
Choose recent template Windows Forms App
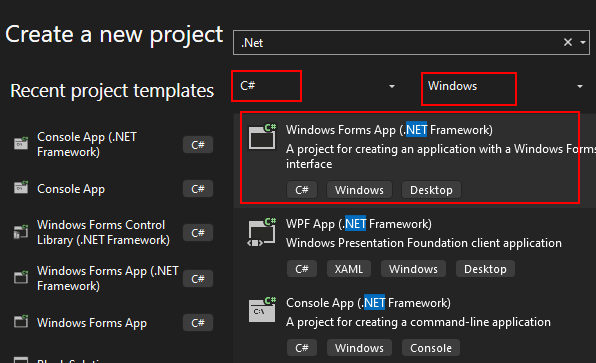tap(92, 323)
